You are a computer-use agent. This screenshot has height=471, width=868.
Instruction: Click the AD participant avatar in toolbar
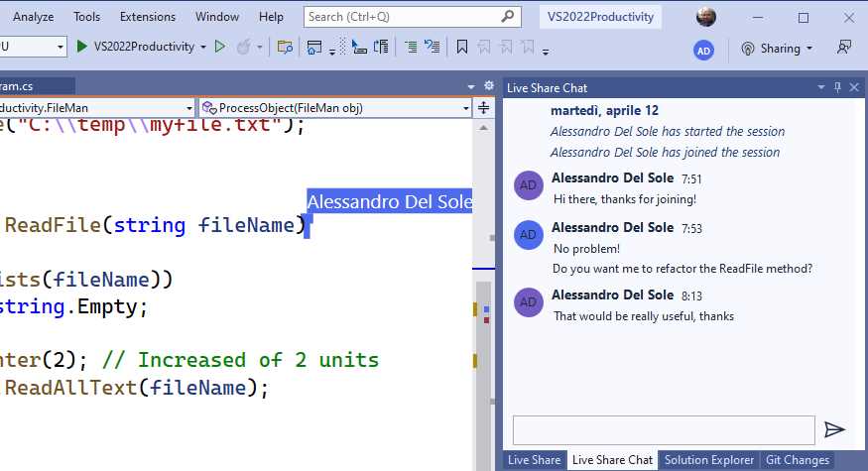(703, 51)
